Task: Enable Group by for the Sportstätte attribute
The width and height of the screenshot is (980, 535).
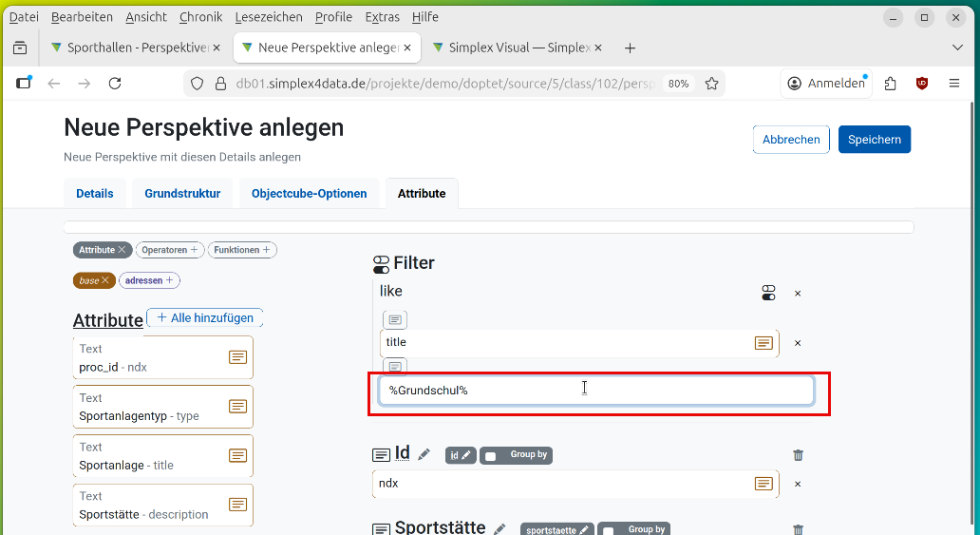Action: click(x=609, y=530)
